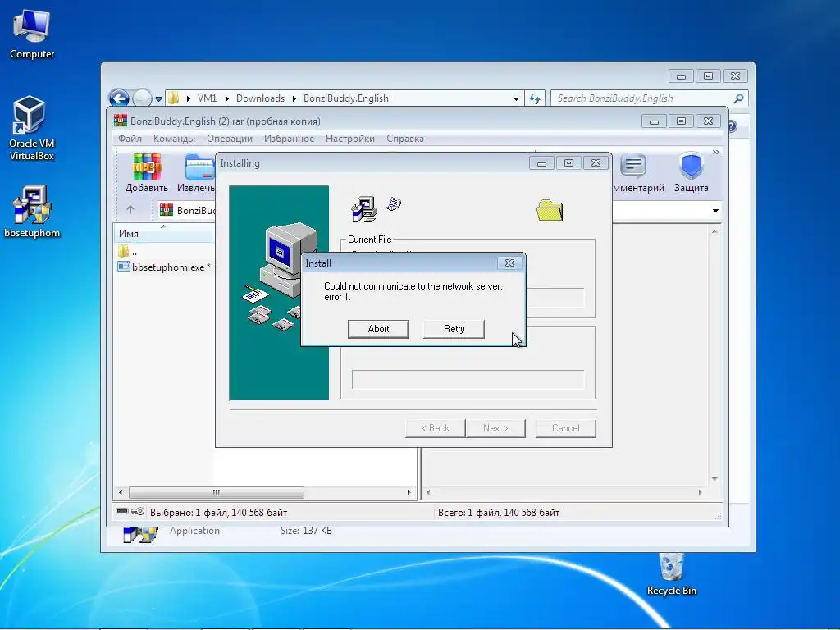Click the lower progress bar in Installing window
Screen dimensions: 840x630
tap(468, 379)
